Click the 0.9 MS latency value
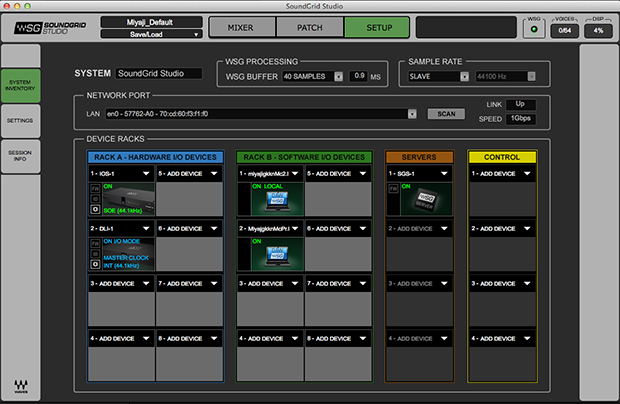 (x=359, y=76)
